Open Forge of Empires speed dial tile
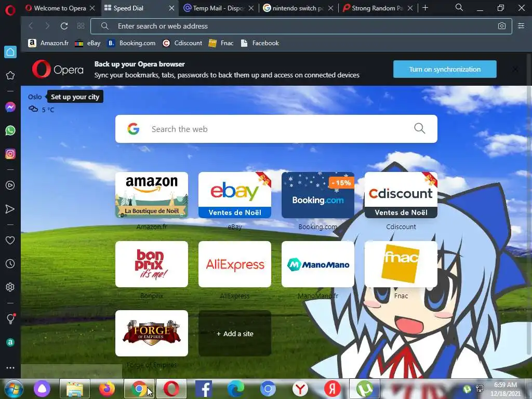 tap(152, 334)
